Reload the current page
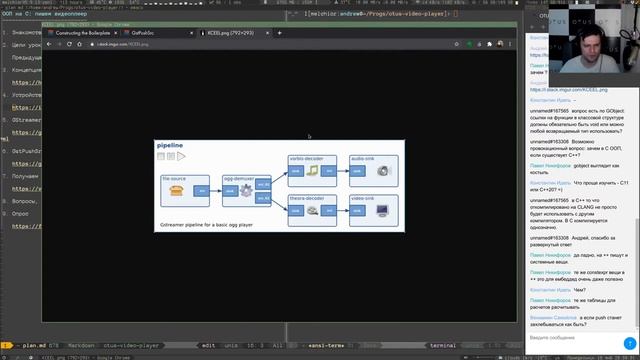Screen dimensions: 640x360 [69, 44]
